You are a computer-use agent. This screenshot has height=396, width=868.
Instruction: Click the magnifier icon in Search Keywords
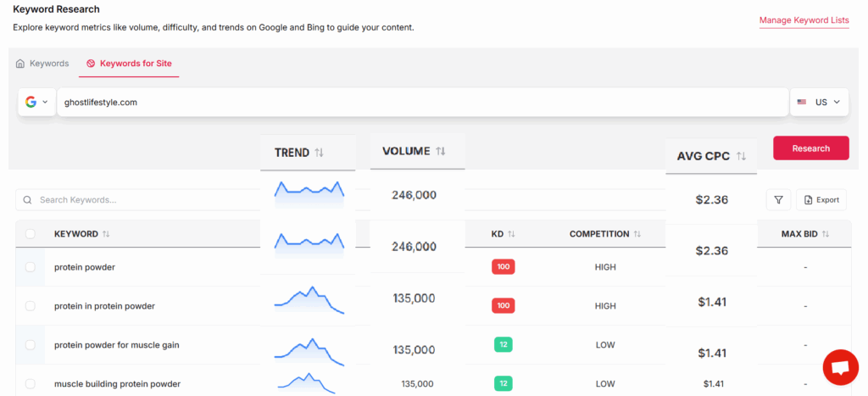pyautogui.click(x=27, y=200)
